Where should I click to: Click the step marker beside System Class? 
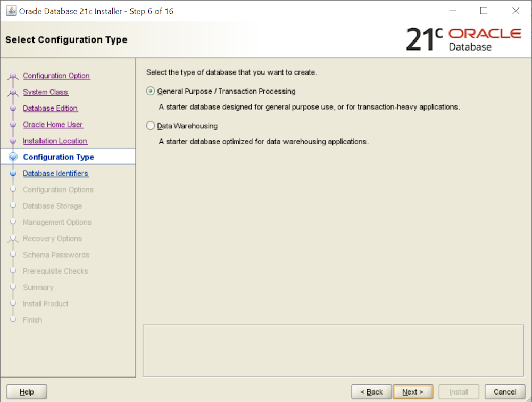[x=13, y=93]
